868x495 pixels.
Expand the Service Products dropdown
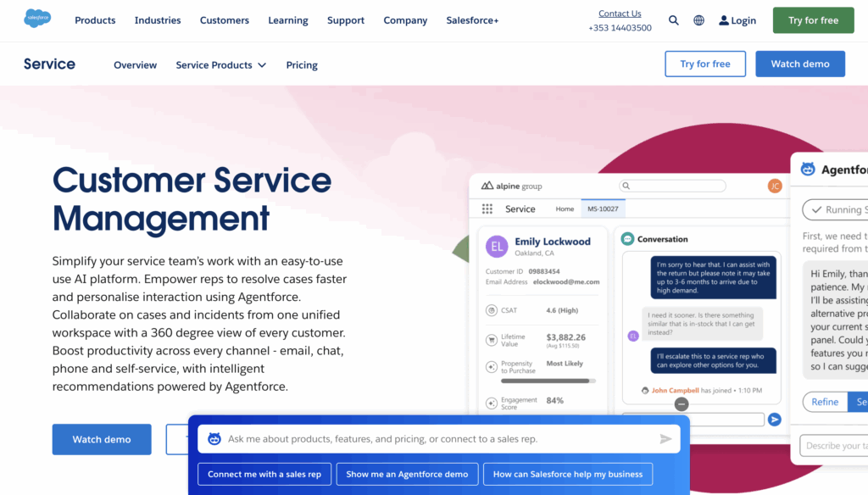pyautogui.click(x=221, y=64)
